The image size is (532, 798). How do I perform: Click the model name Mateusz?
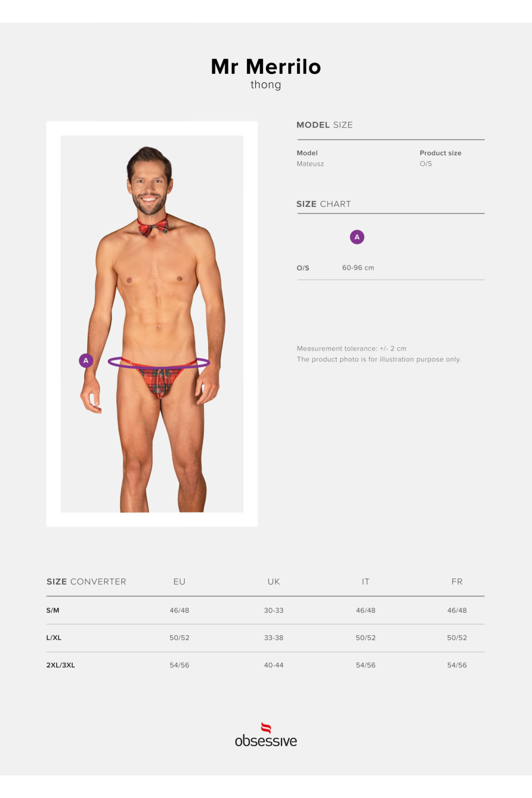pos(310,164)
